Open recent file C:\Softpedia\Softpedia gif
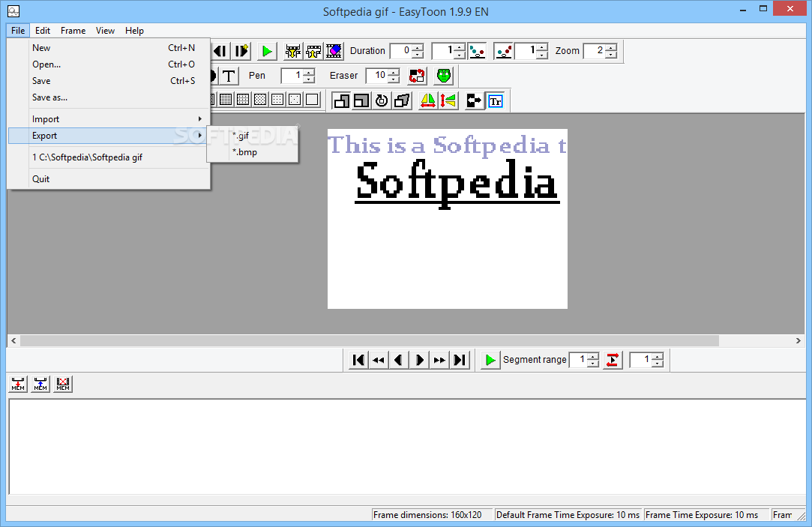Image resolution: width=812 pixels, height=527 pixels. pos(109,157)
